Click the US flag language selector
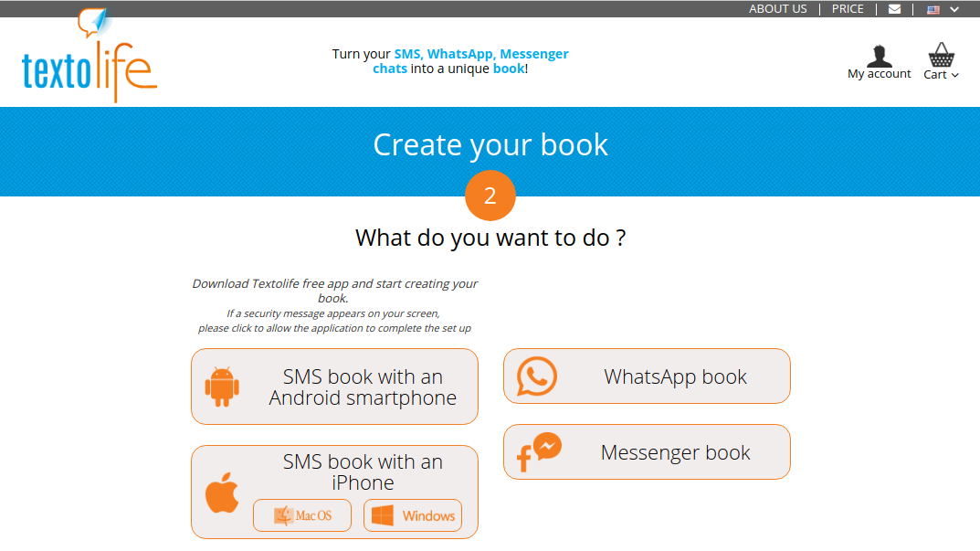 [x=933, y=9]
